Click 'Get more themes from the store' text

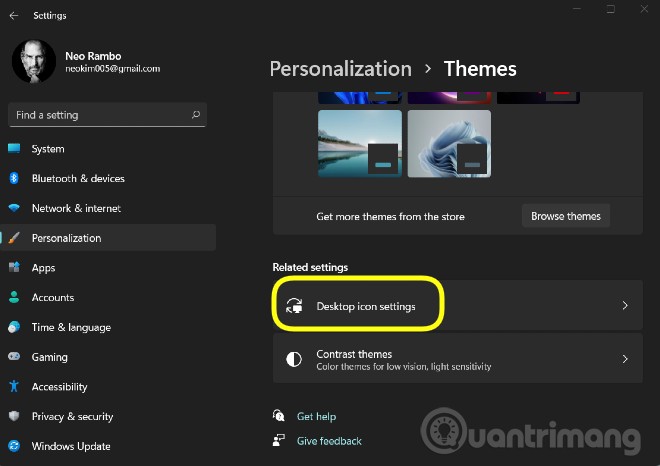point(390,216)
